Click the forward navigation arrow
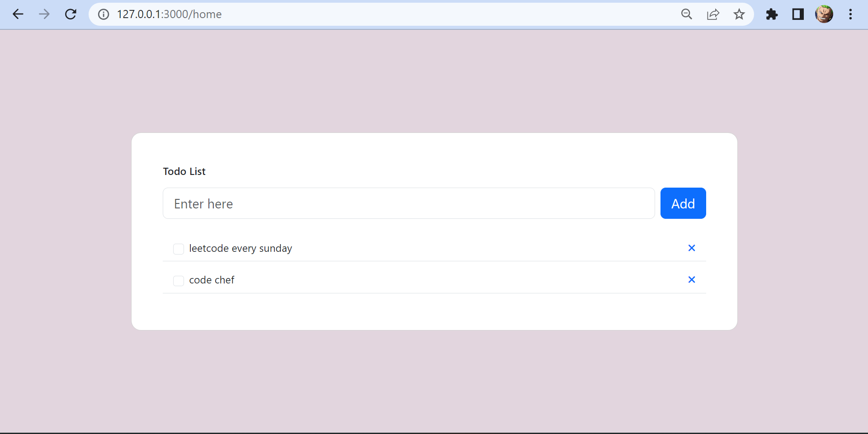868x434 pixels. tap(44, 14)
